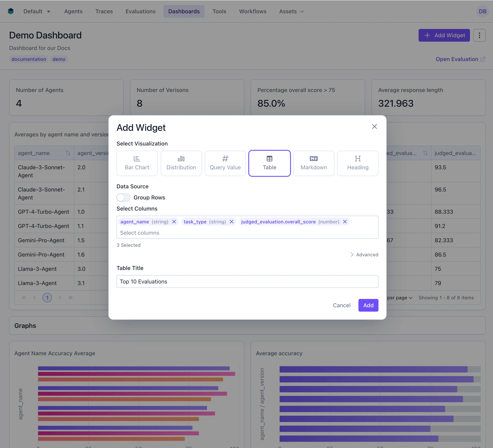
Task: Go to the Evaluations tab
Action: click(x=140, y=11)
